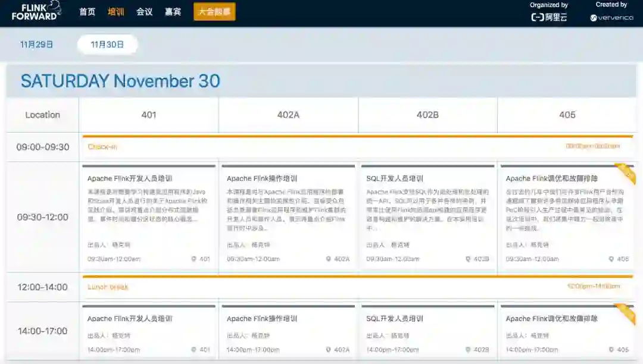Screen dimensions: 643x364
Task: Click 14:00pm-17:00pm time in 402B card
Action: tap(392, 350)
